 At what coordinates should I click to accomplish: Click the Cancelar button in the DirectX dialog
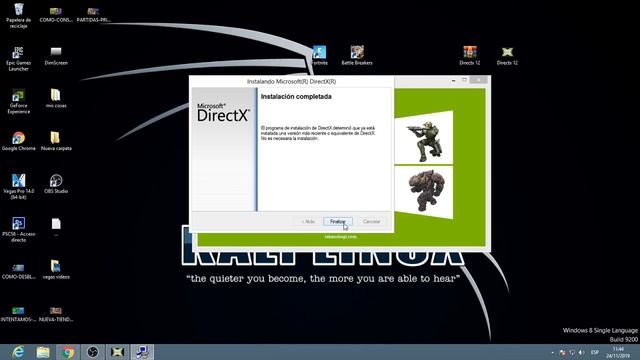[x=371, y=221]
